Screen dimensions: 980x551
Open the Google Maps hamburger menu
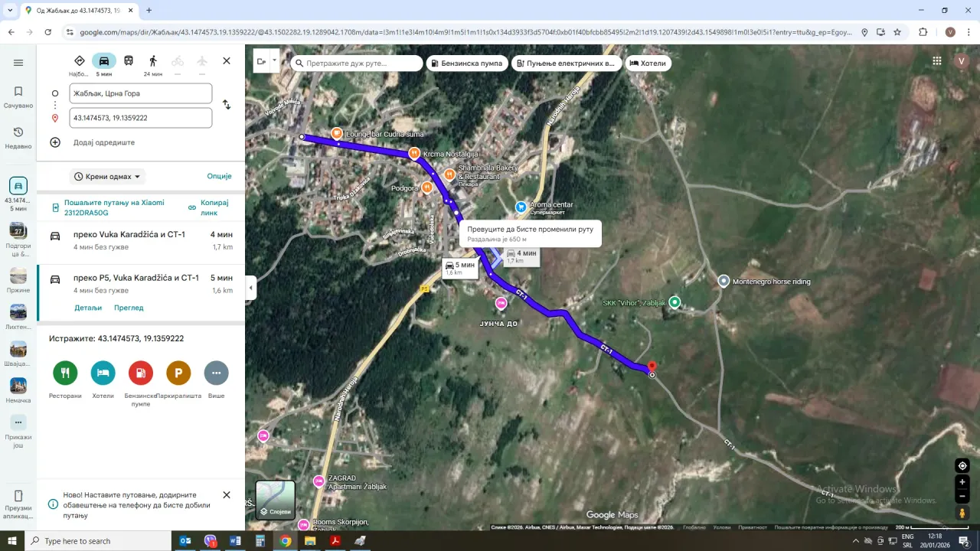pos(18,63)
